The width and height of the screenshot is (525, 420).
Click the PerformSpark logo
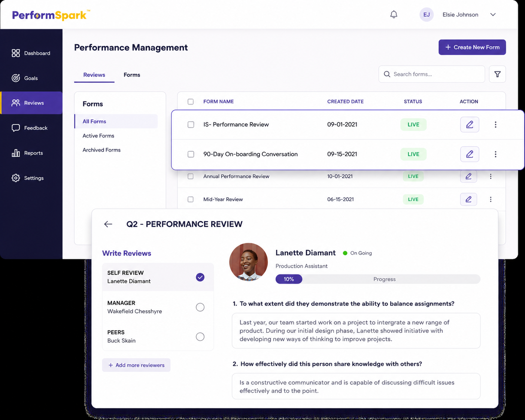click(x=51, y=15)
